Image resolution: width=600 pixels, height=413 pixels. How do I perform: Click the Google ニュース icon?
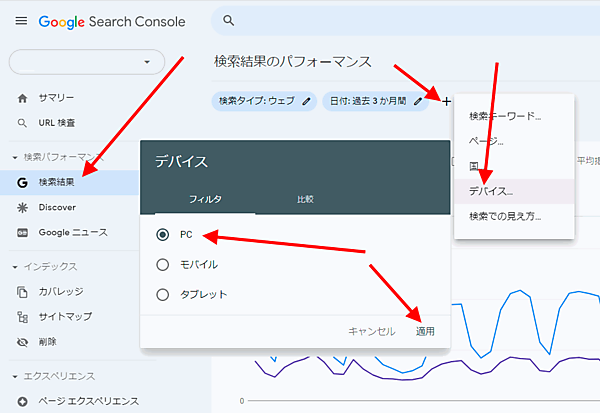pyautogui.click(x=22, y=232)
